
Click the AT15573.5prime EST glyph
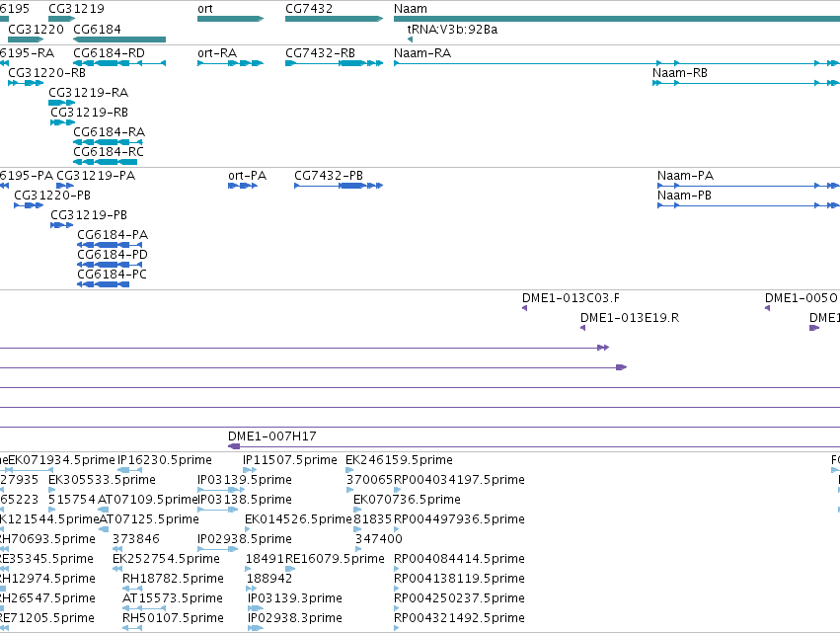[144, 608]
